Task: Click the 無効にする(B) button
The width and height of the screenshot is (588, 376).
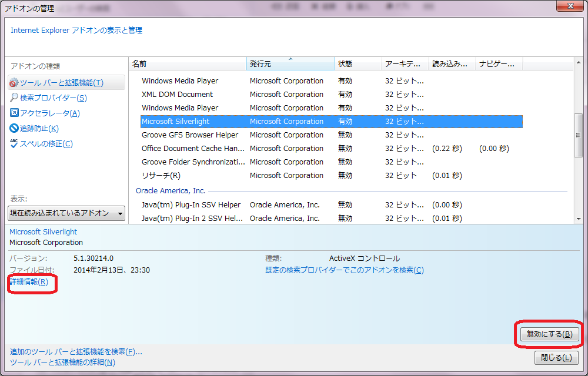Action: [549, 334]
